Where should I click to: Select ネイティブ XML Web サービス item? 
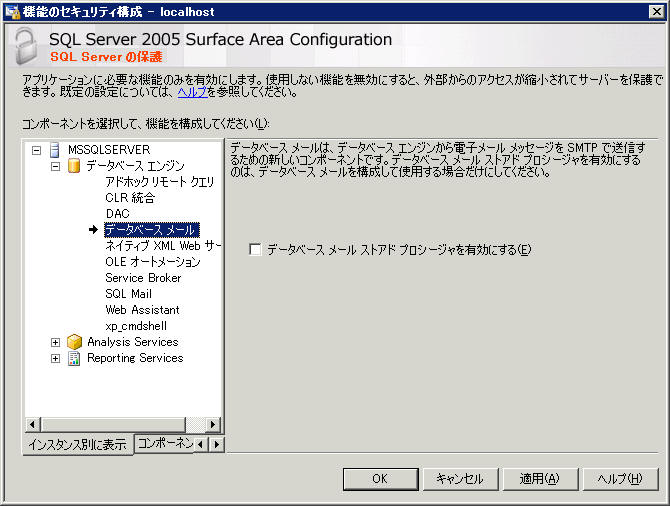[163, 246]
